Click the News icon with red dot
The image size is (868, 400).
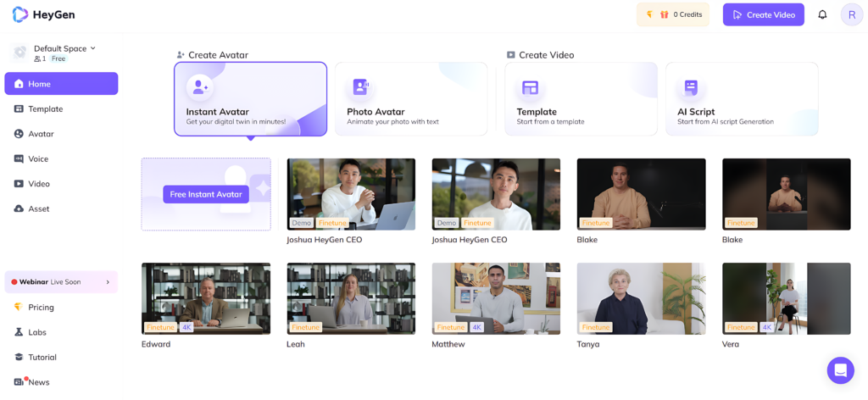[20, 381]
